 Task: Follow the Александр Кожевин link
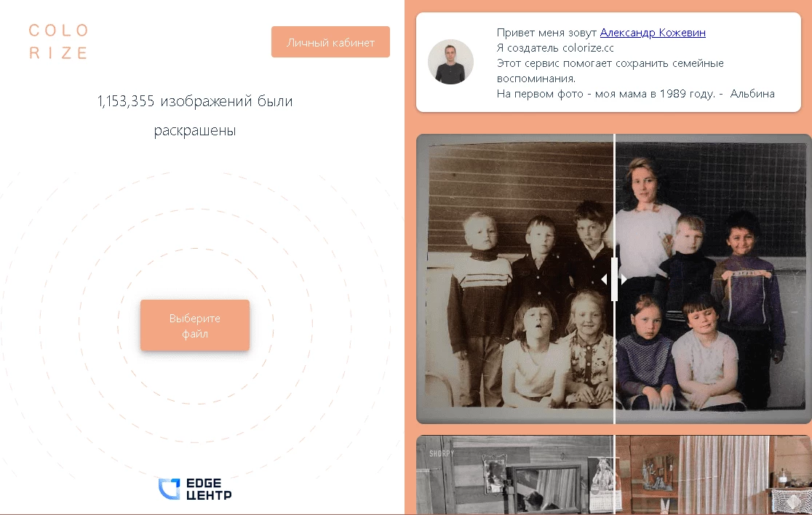653,33
